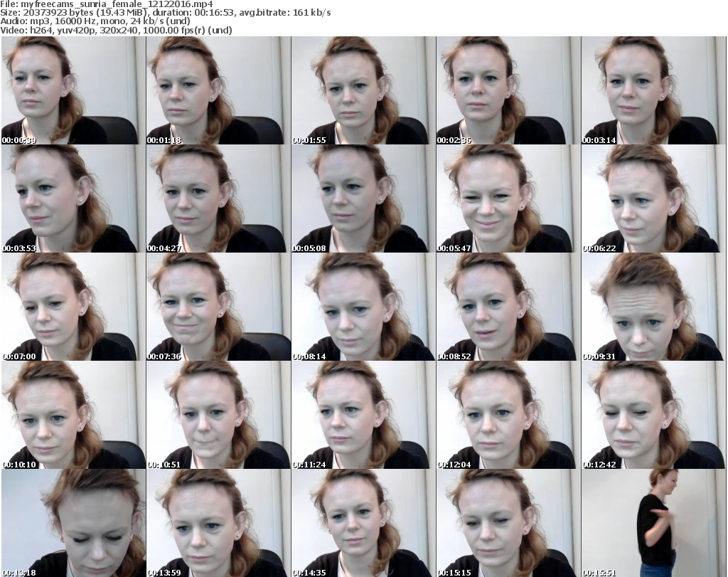Open the thumbnail stamped 00:13:59
The height and width of the screenshot is (577, 728).
[218, 523]
